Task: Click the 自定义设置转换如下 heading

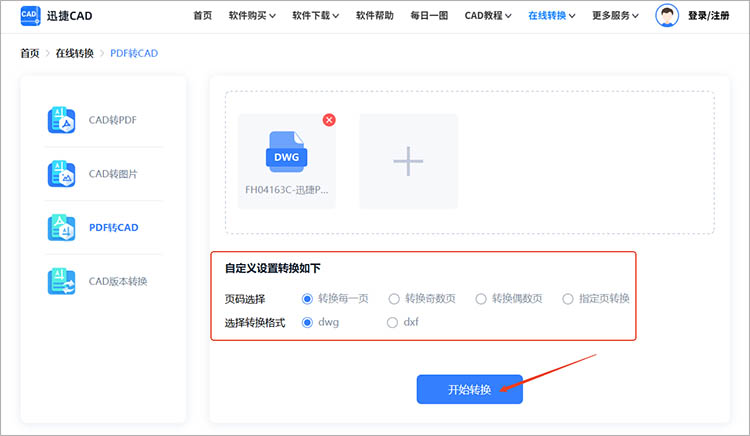Action: point(273,268)
